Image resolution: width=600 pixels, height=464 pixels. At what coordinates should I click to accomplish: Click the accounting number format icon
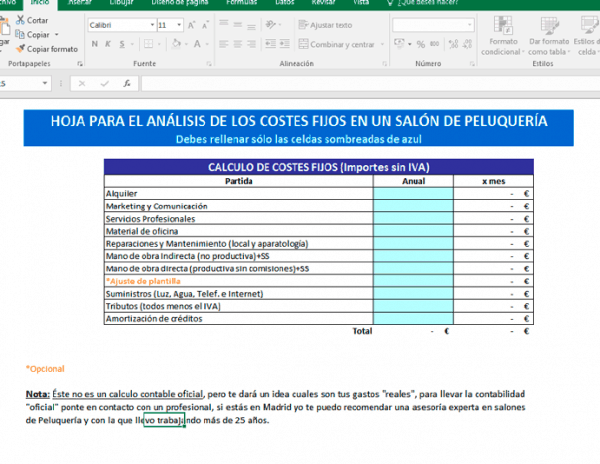(x=399, y=44)
